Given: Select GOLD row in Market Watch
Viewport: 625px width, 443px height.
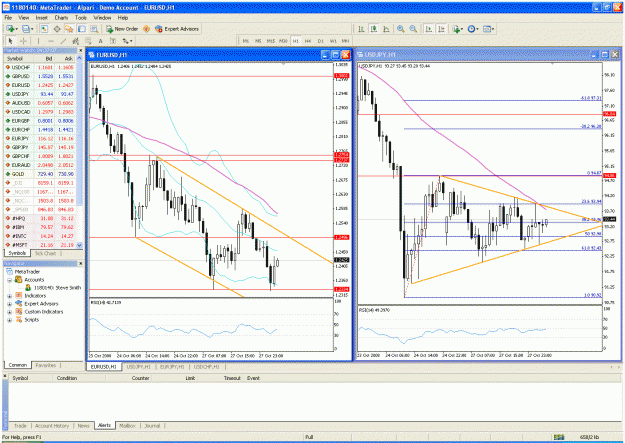Looking at the screenshot, I should point(39,174).
